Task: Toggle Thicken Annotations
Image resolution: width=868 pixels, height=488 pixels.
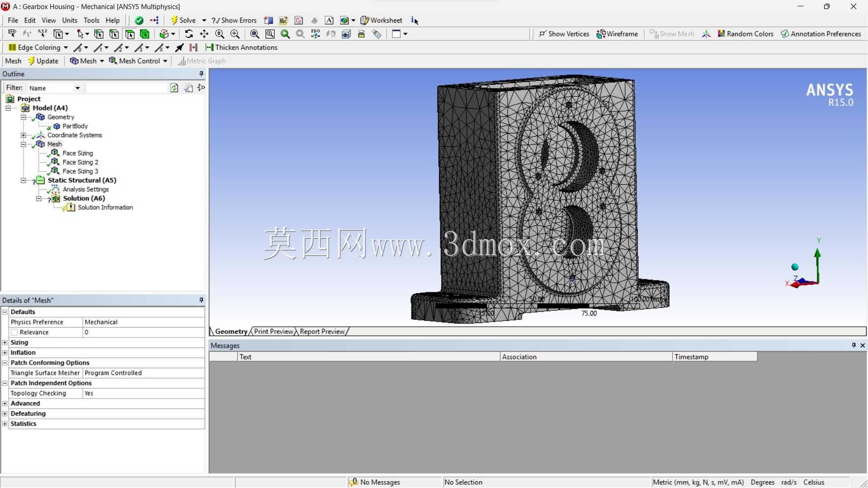Action: 241,47
